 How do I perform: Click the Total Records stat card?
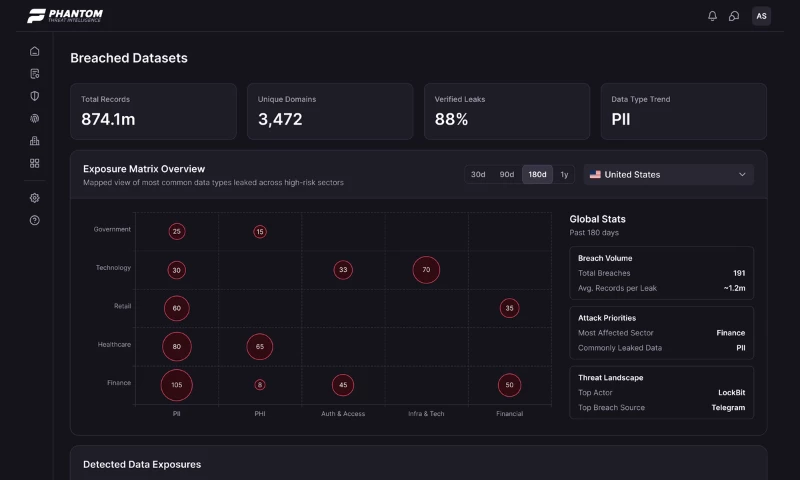tap(153, 111)
